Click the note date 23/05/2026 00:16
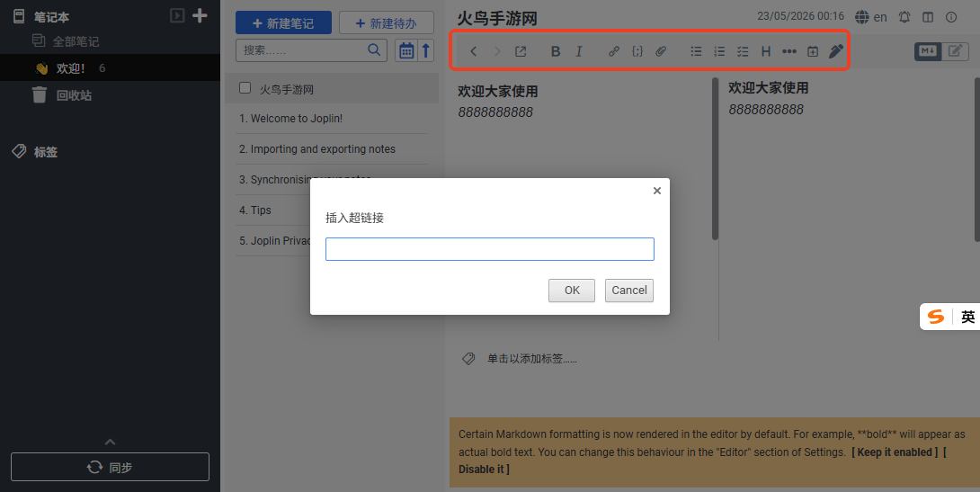980x492 pixels. point(800,16)
